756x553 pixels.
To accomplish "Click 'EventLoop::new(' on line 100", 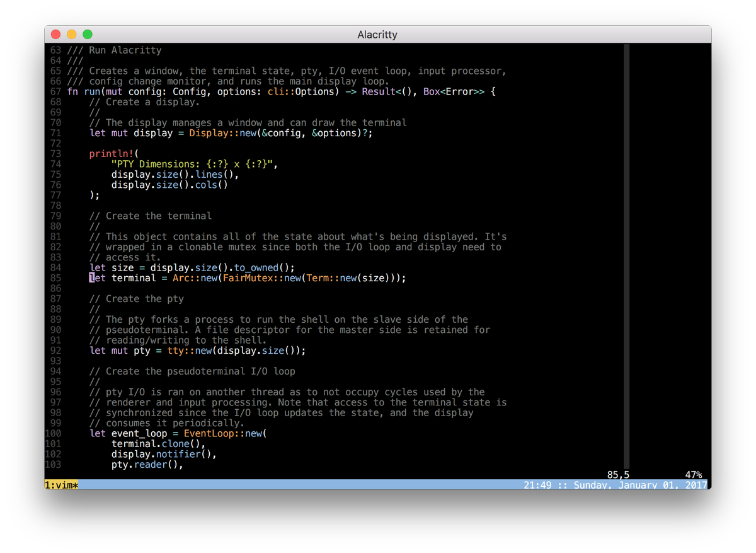I will (226, 434).
